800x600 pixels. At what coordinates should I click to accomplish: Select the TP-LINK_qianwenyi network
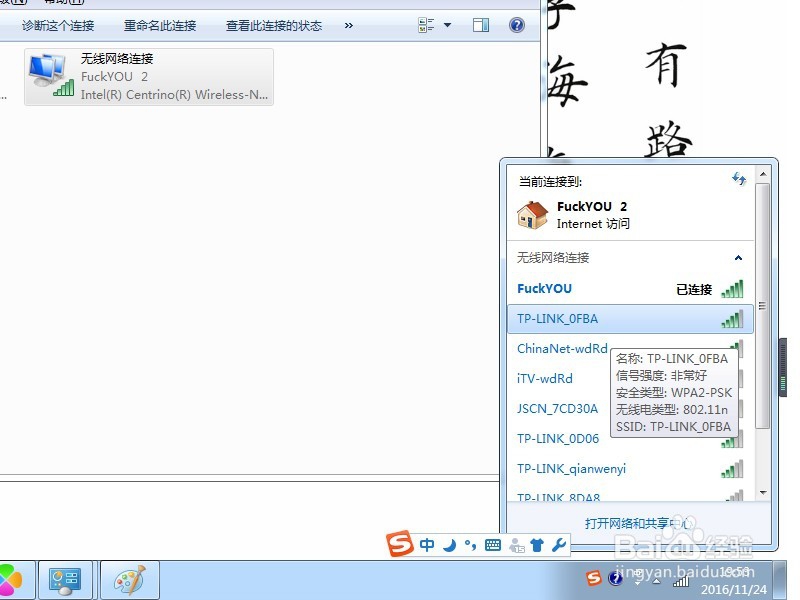(x=630, y=469)
